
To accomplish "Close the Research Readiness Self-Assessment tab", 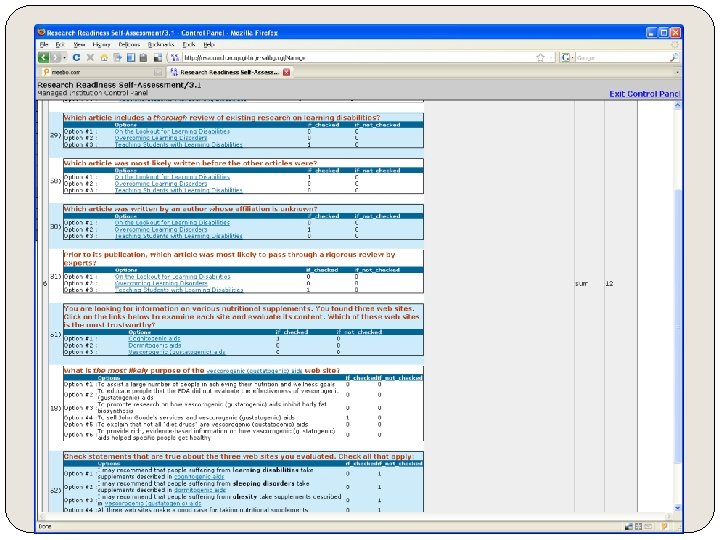I will (x=287, y=72).
